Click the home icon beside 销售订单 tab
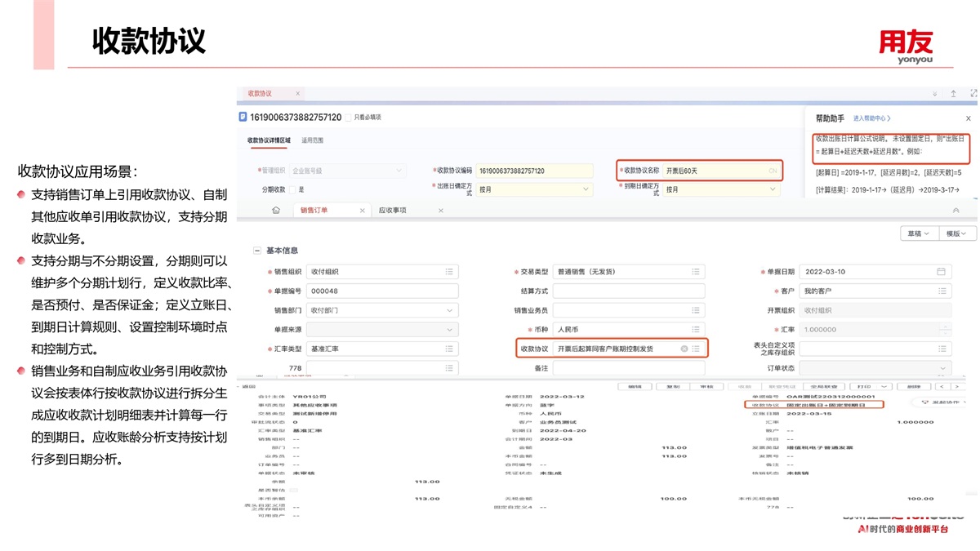This screenshot has height=551, width=980. coord(276,211)
